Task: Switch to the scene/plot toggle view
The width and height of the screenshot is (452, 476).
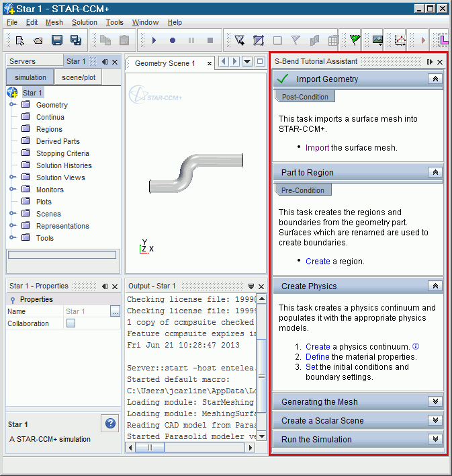Action: pos(79,77)
